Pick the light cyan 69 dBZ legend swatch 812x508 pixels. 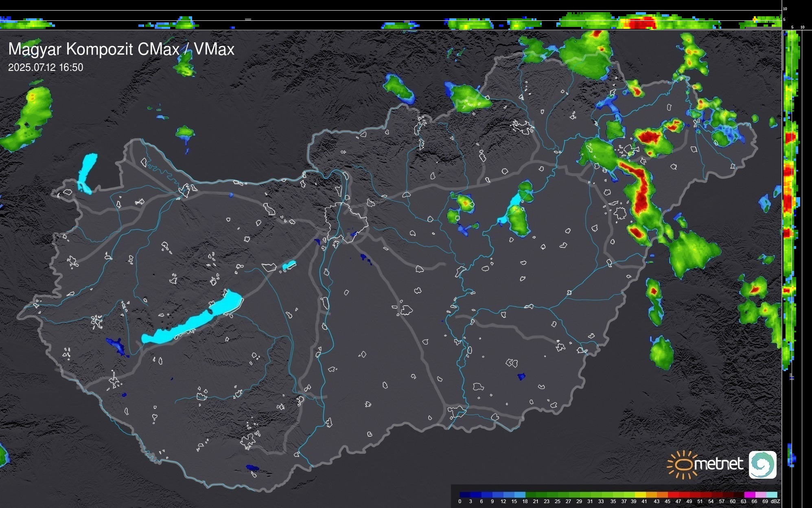click(772, 495)
